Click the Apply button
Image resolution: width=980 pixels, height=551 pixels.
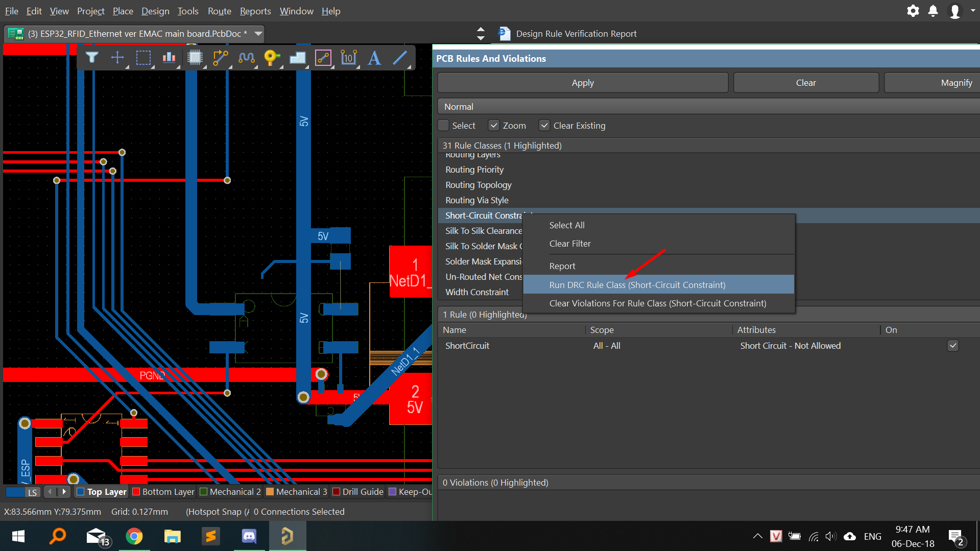(x=583, y=83)
